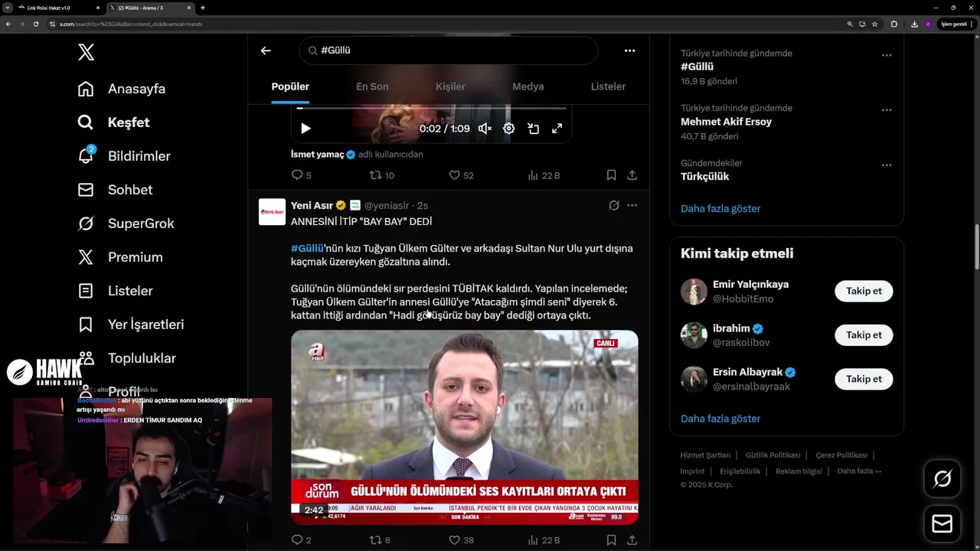Expand Daha fazla footer menu
The height and width of the screenshot is (551, 980).
point(859,471)
